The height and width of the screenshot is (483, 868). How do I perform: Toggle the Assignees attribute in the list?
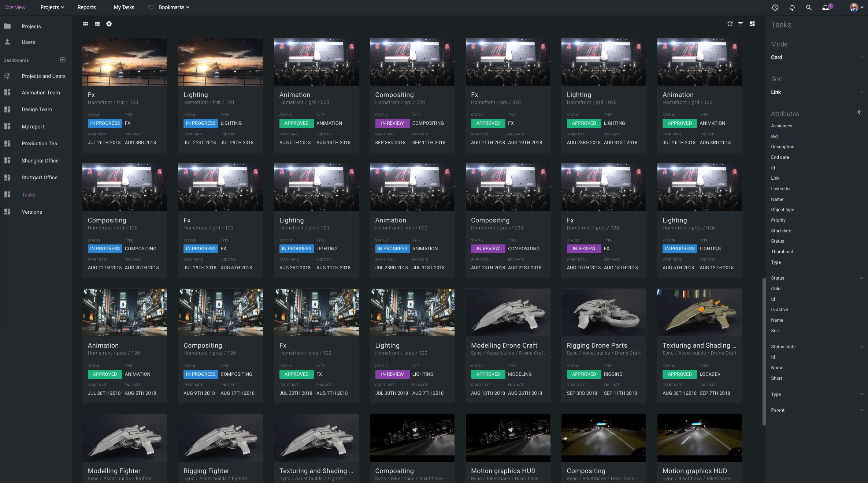(x=781, y=126)
